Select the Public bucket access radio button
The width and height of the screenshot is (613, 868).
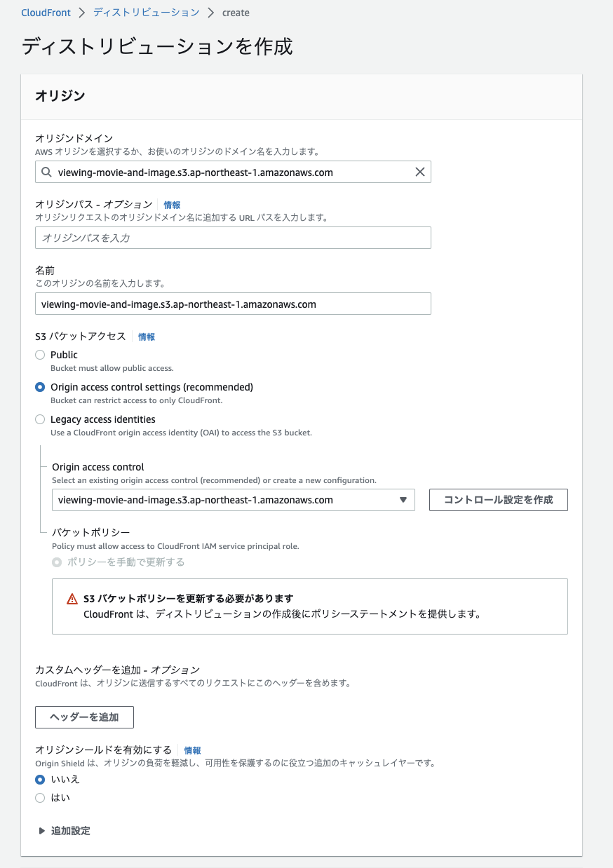pos(40,355)
